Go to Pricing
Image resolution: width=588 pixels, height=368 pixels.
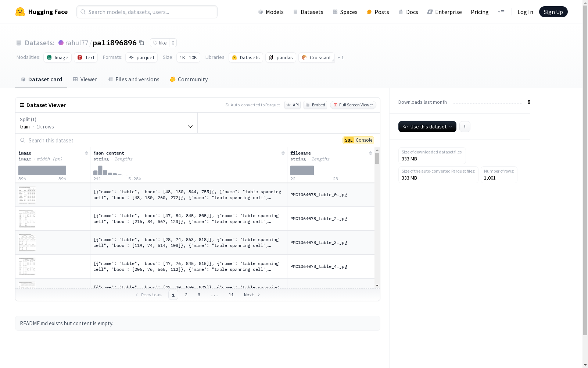click(x=480, y=12)
